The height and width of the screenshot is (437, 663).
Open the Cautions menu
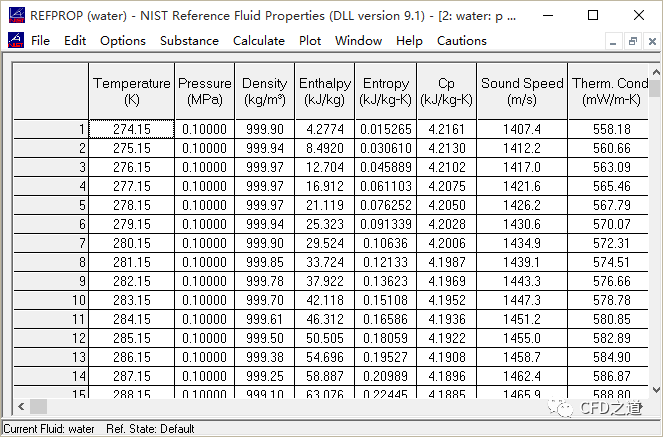[462, 41]
